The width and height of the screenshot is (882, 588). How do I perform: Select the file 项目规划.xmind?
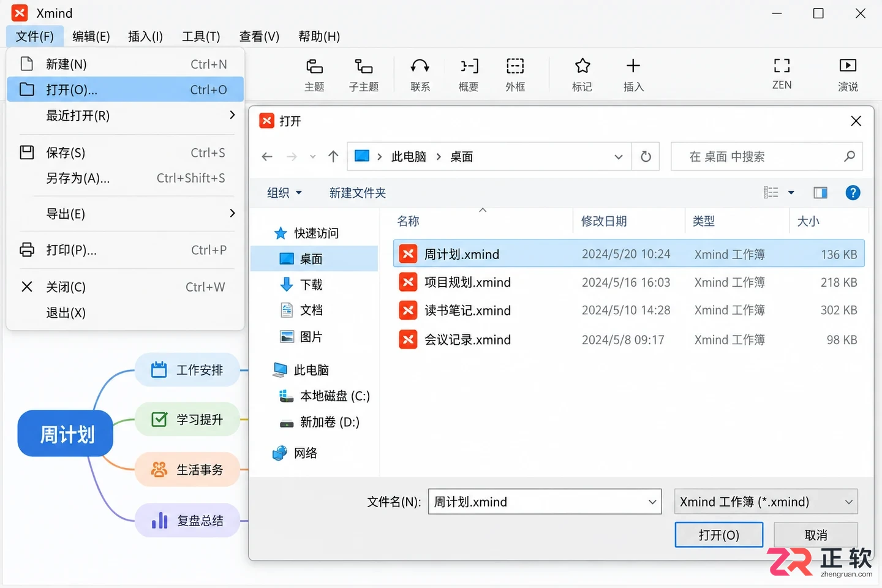click(x=628, y=282)
